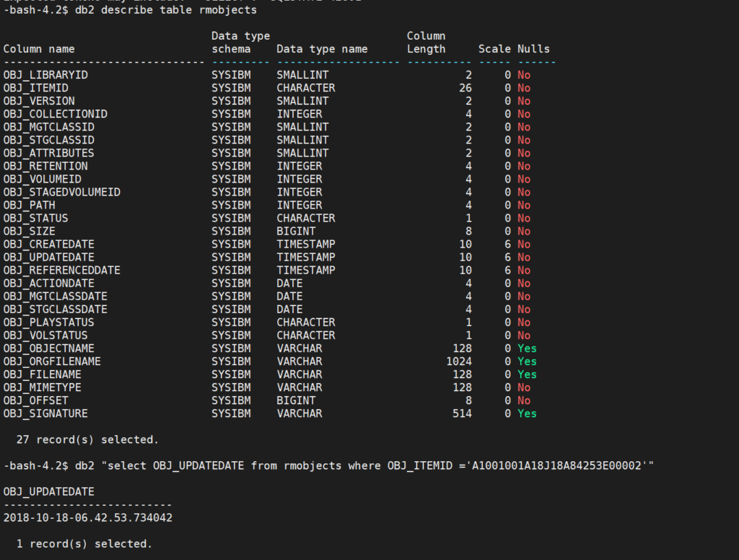Click OBJ_SIZE column name
The image size is (739, 560).
coord(29,232)
